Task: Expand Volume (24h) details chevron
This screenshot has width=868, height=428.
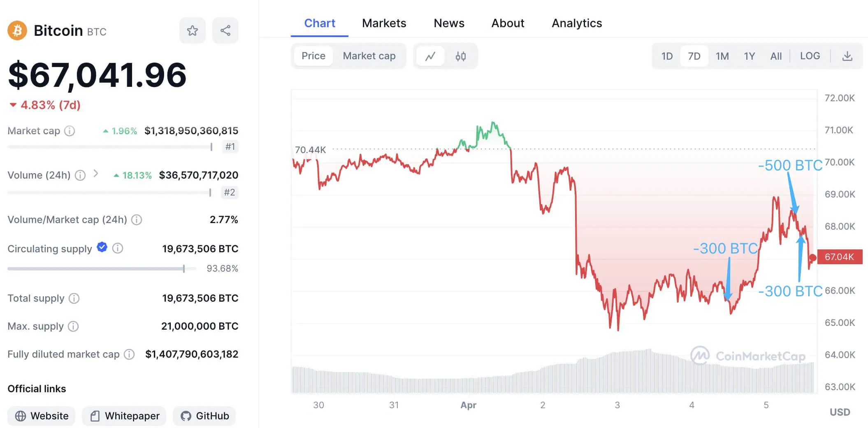Action: [96, 174]
